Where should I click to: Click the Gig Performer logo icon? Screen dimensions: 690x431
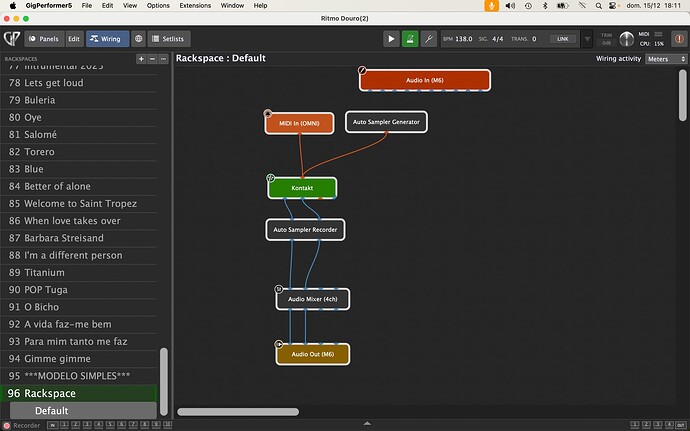(12, 39)
